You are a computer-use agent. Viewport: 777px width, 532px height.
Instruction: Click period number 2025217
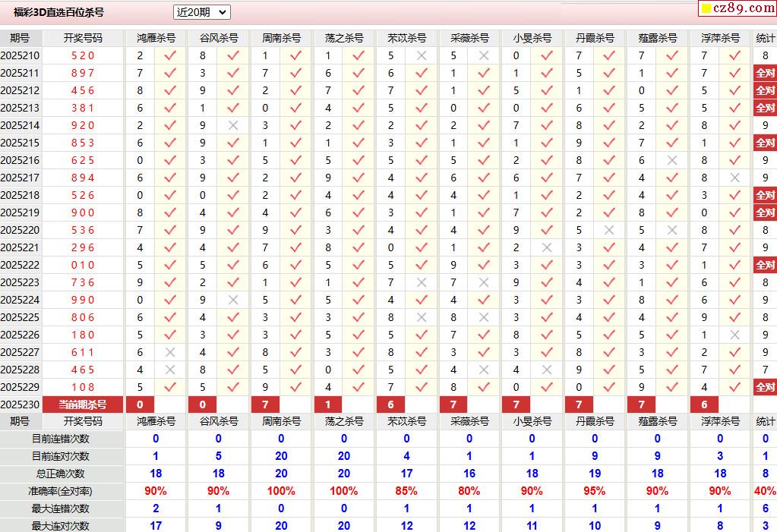click(20, 178)
